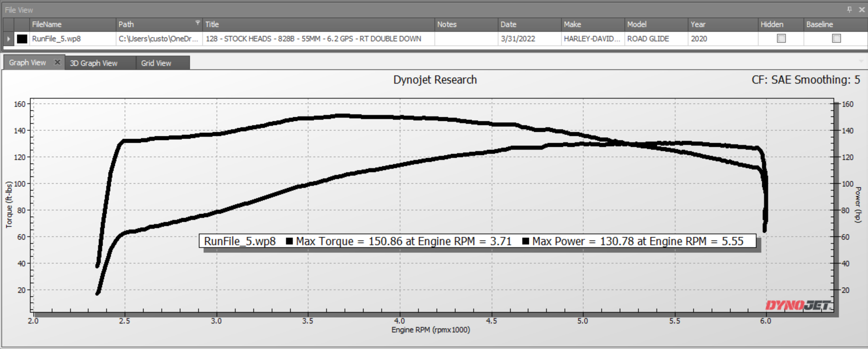The width and height of the screenshot is (868, 349).
Task: Sort by the Title column header
Action: (318, 25)
